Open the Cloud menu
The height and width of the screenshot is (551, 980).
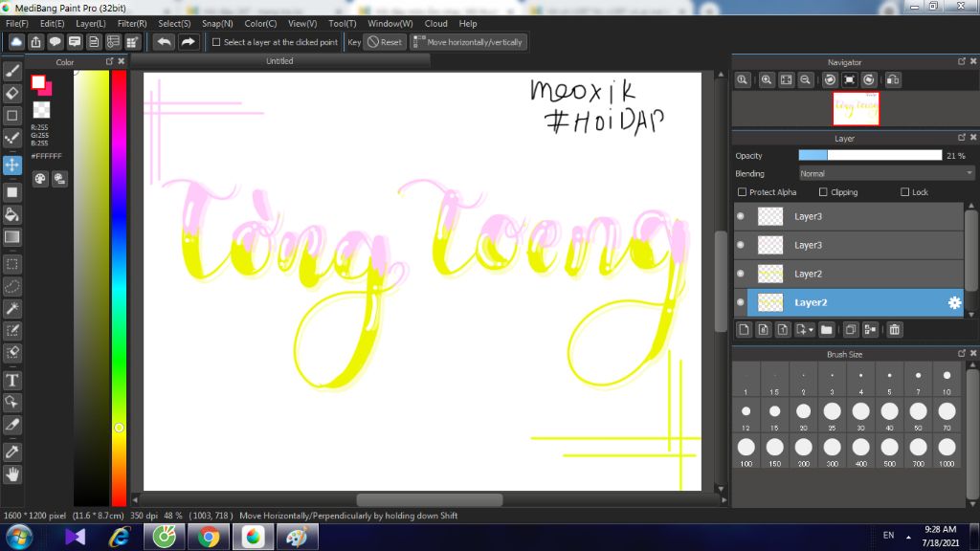(x=435, y=24)
